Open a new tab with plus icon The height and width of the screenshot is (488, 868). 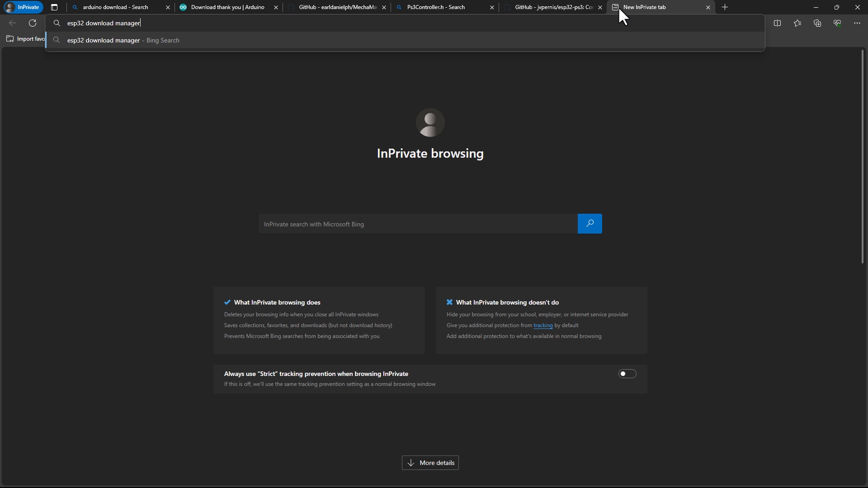[725, 7]
